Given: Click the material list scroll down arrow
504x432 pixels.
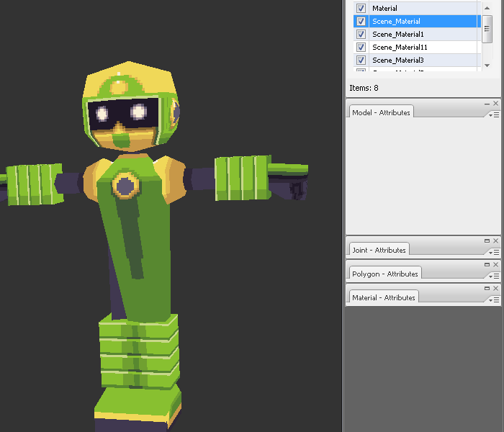Looking at the screenshot, I should pyautogui.click(x=487, y=66).
